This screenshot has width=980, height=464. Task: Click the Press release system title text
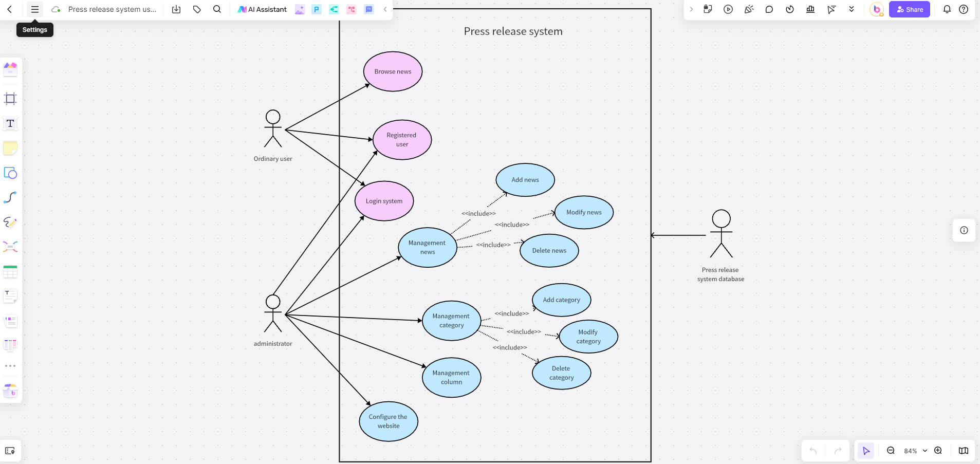click(513, 31)
